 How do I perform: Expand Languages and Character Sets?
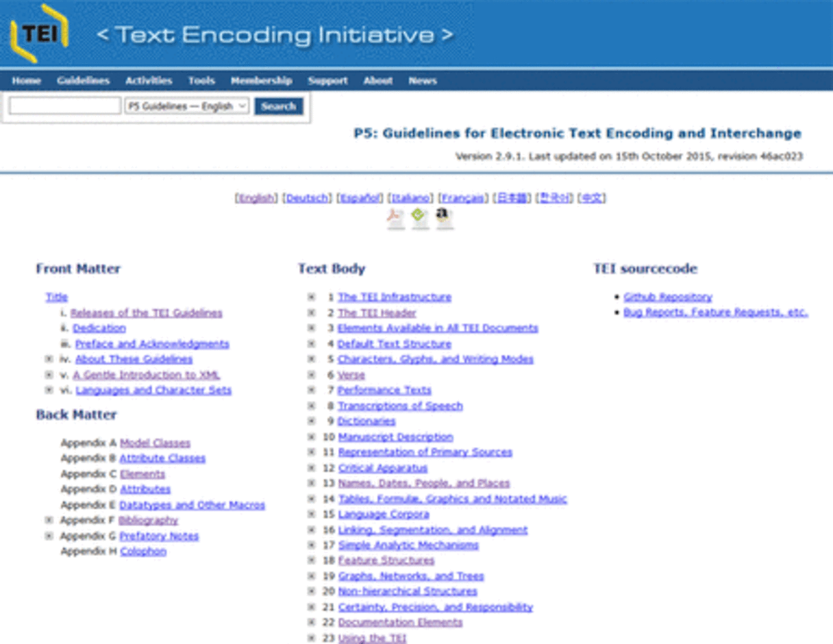click(x=49, y=390)
